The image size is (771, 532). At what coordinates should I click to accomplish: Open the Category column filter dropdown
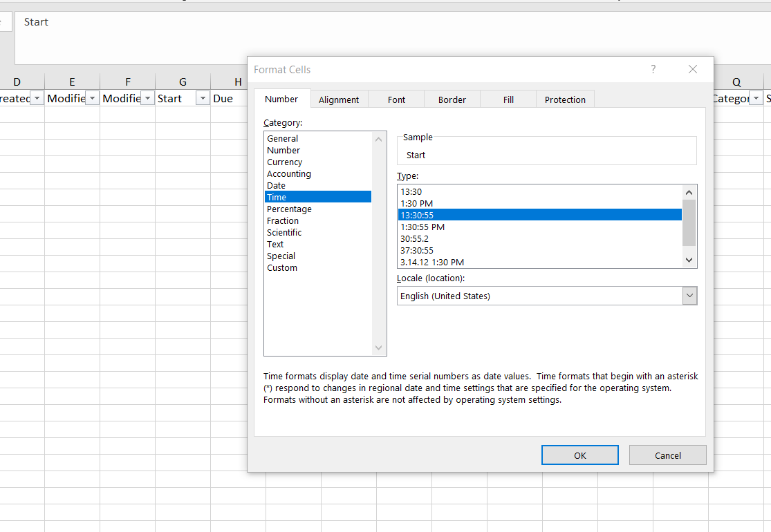pos(755,98)
